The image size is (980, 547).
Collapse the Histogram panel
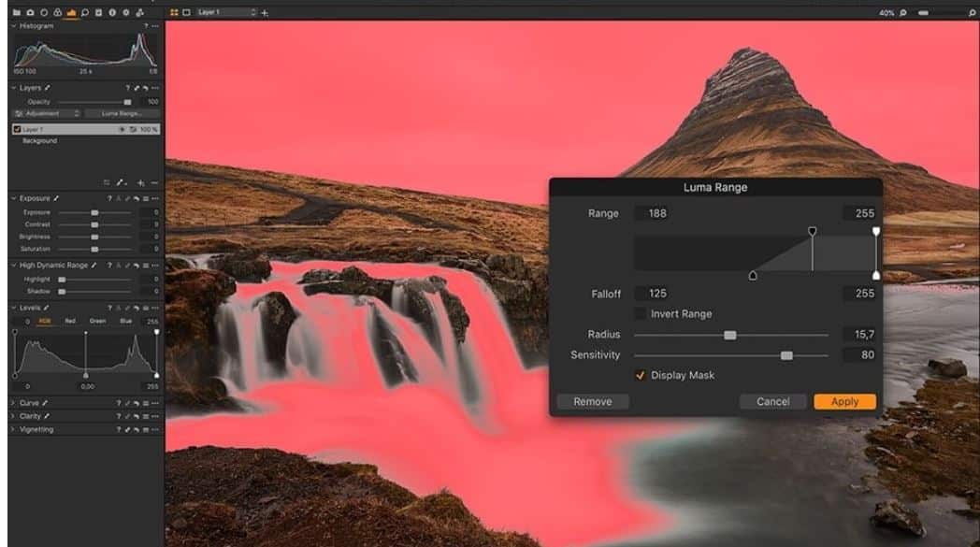(x=13, y=26)
